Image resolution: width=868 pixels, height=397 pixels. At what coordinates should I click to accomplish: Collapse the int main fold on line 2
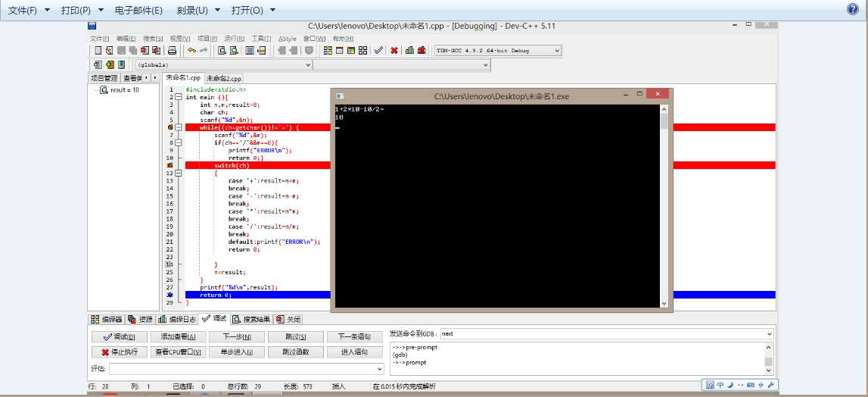point(179,97)
